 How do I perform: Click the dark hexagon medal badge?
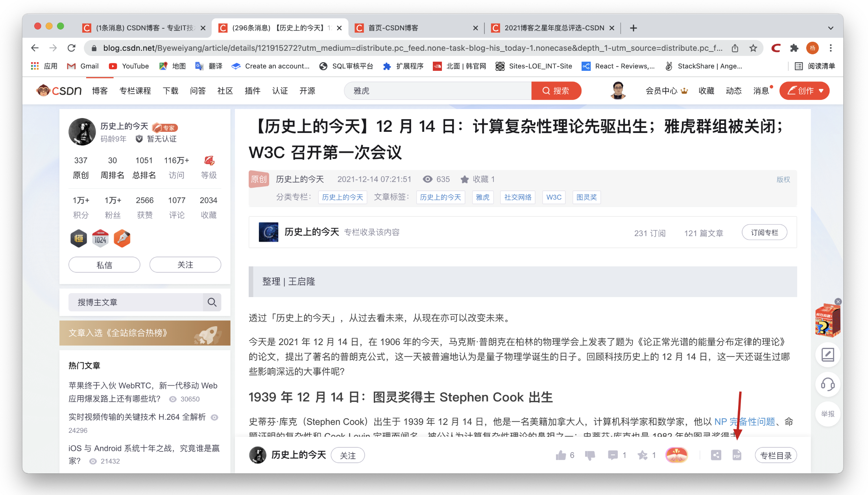point(79,238)
